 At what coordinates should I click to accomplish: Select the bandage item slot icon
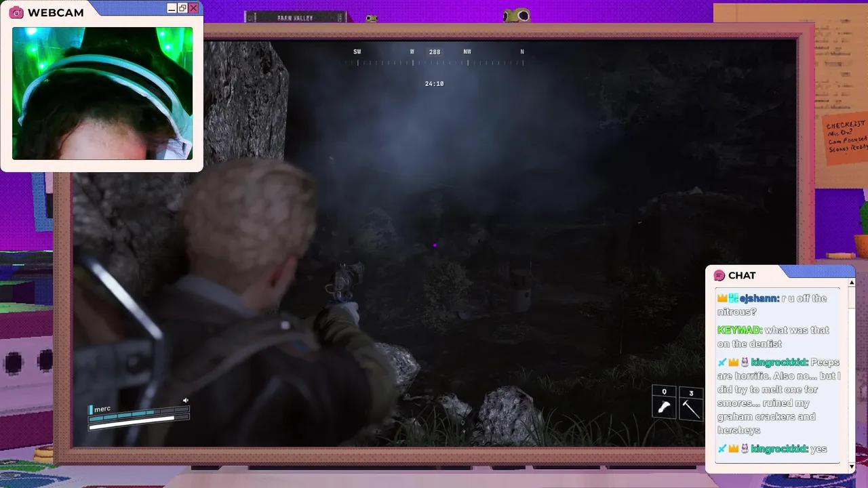pos(664,408)
